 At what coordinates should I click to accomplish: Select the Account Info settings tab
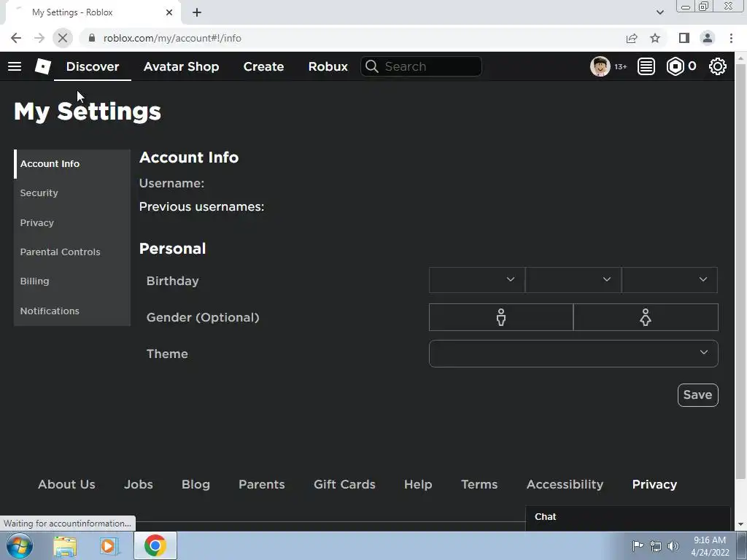click(72, 164)
